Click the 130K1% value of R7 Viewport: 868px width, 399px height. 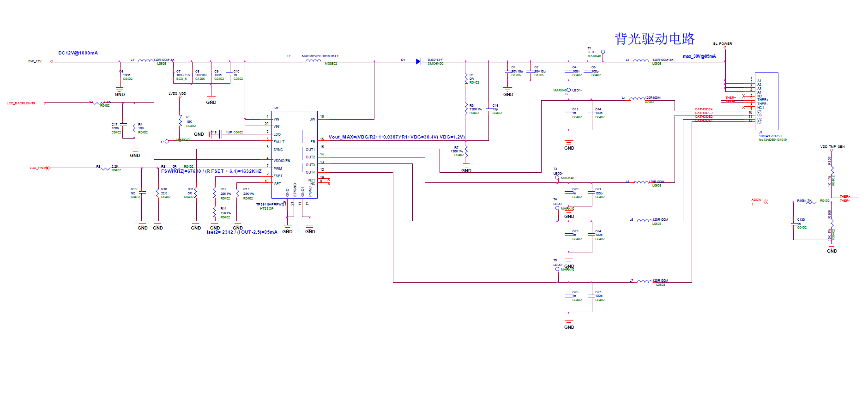pyautogui.click(x=457, y=151)
